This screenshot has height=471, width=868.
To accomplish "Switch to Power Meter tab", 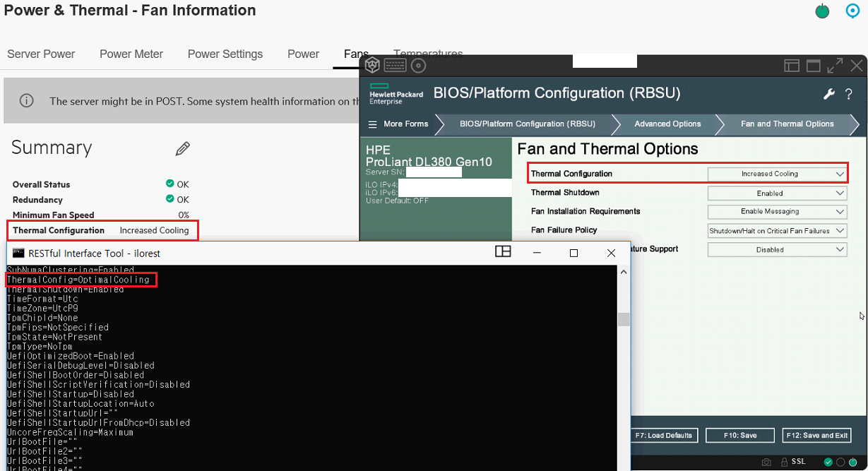I will click(131, 54).
